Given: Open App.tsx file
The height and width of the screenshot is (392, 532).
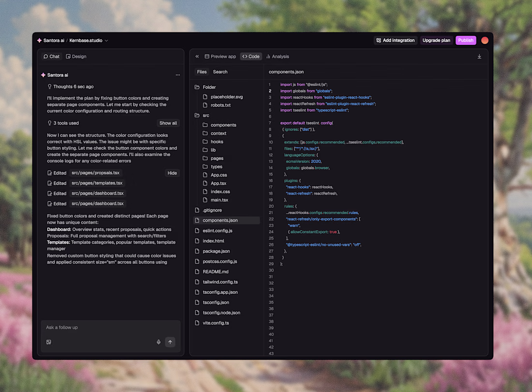Looking at the screenshot, I should [215, 184].
